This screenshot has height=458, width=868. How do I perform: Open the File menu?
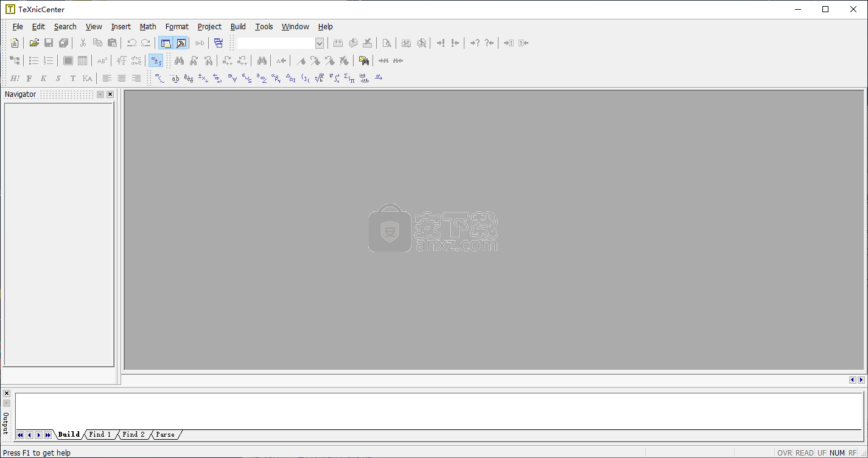[x=18, y=27]
